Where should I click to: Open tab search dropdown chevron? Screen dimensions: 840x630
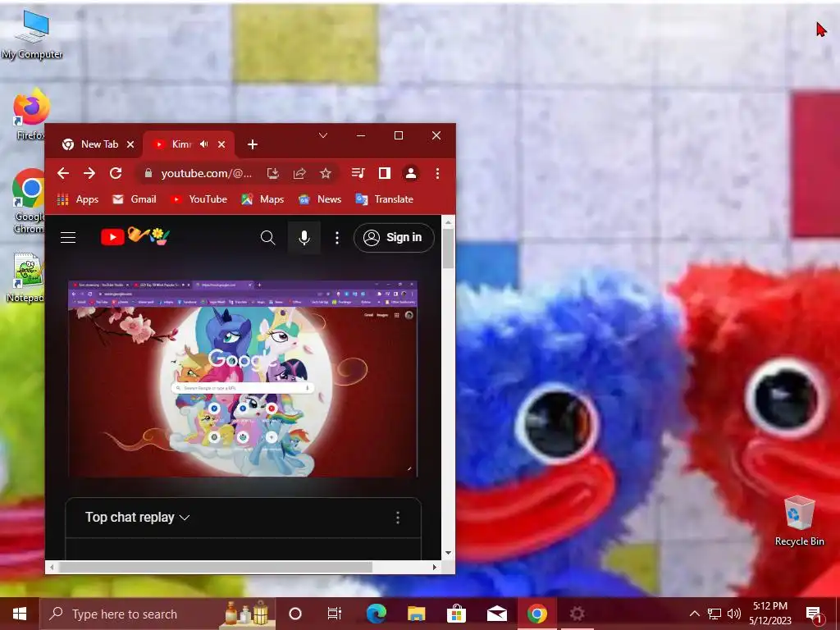323,135
